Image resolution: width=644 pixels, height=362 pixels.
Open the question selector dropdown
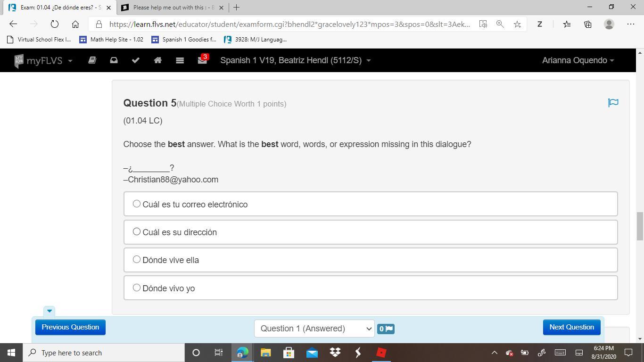tap(314, 329)
